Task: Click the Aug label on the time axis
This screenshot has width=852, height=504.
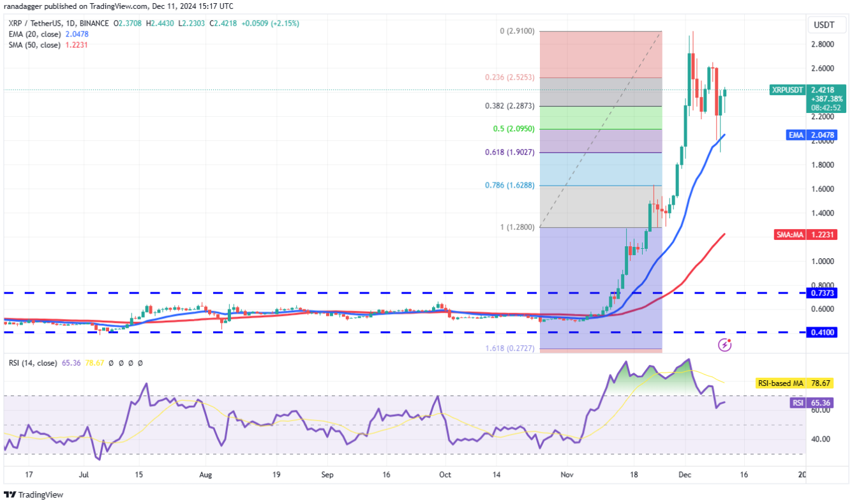Action: (205, 475)
